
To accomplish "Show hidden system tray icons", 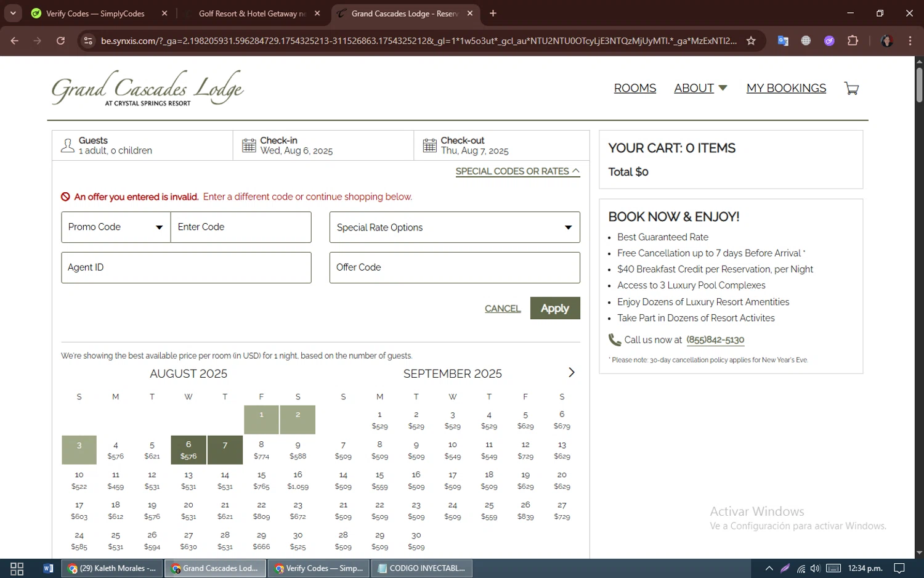I will (769, 568).
